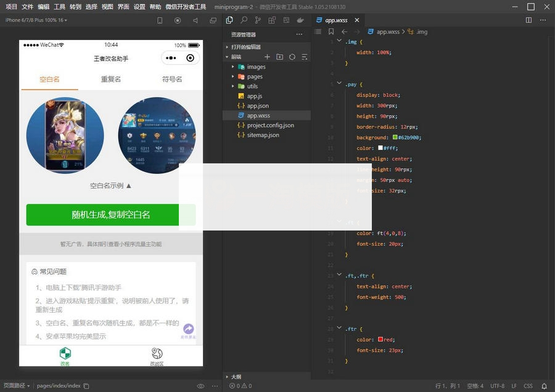
Task: Click the split editor icon
Action: point(528,20)
